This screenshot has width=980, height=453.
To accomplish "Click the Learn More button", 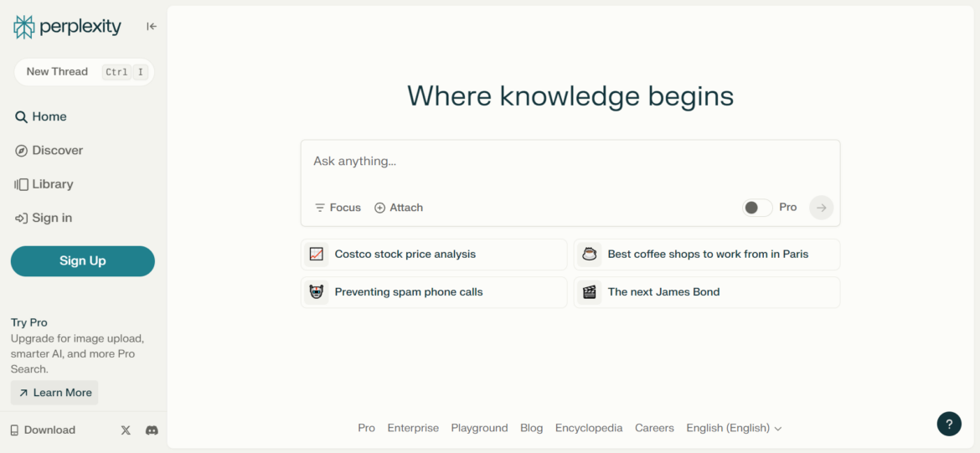I will [54, 393].
